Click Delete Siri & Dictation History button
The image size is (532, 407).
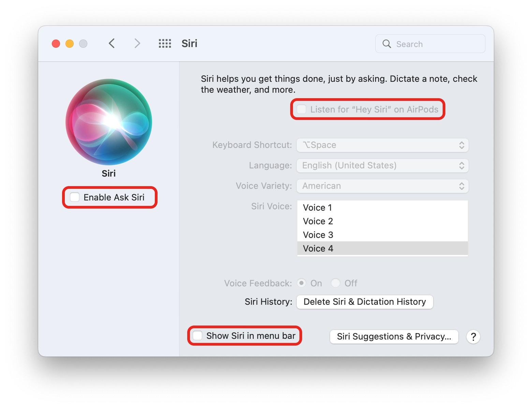click(x=365, y=302)
